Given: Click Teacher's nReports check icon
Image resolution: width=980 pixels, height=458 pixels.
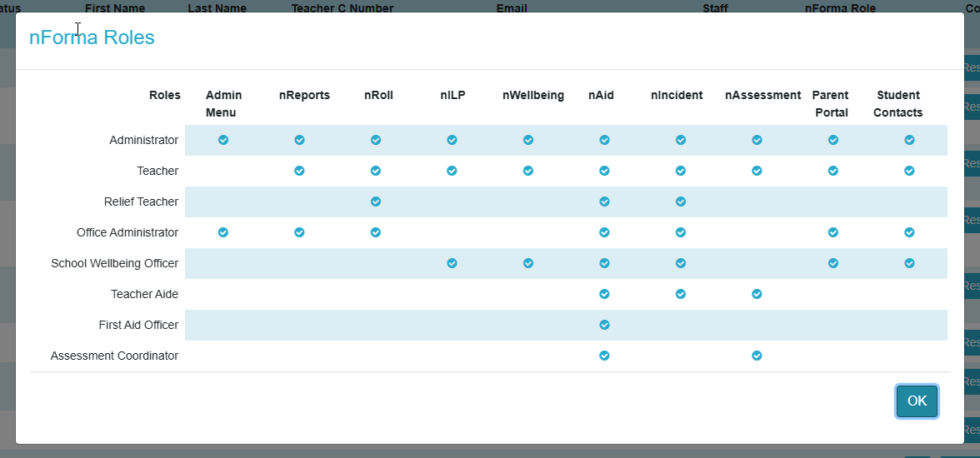Looking at the screenshot, I should coord(299,171).
